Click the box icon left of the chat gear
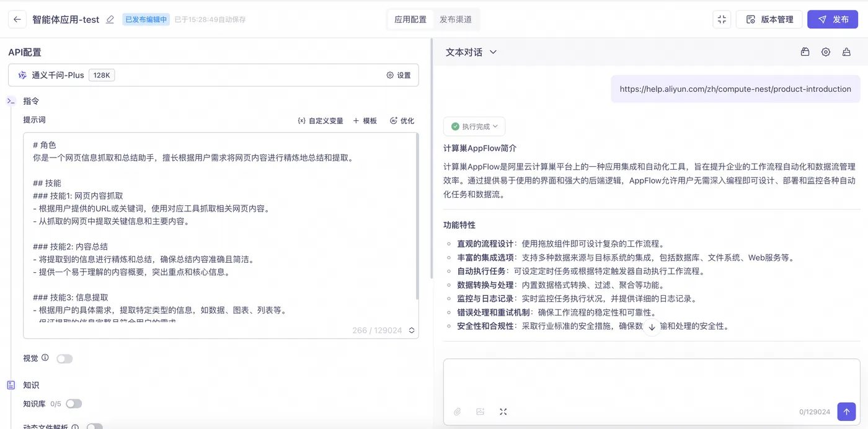This screenshot has height=429, width=868. click(x=805, y=52)
